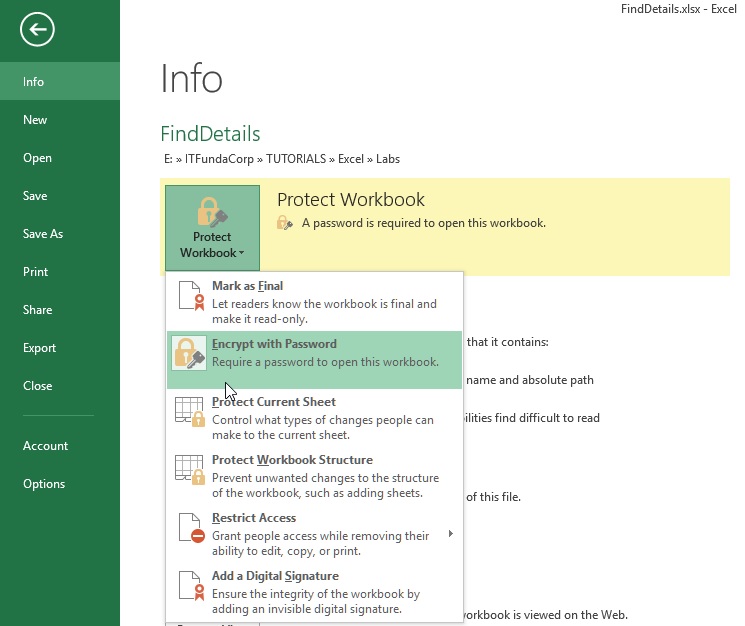
Task: Open the Account page
Action: [x=60, y=446]
